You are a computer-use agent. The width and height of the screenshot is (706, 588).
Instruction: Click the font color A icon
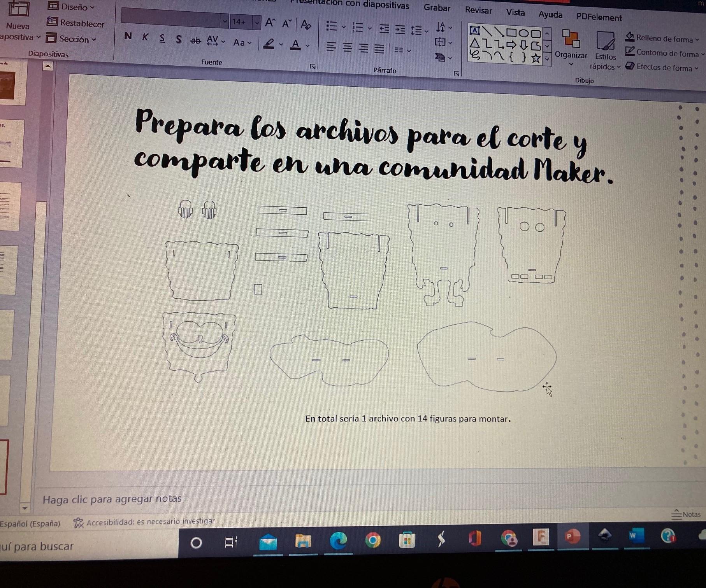(x=296, y=44)
